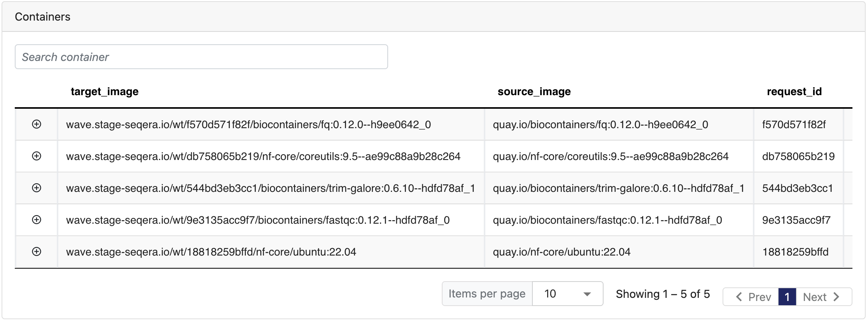
Task: Click the wave.stage-seqera.io fastqc target image cell
Action: tap(257, 220)
